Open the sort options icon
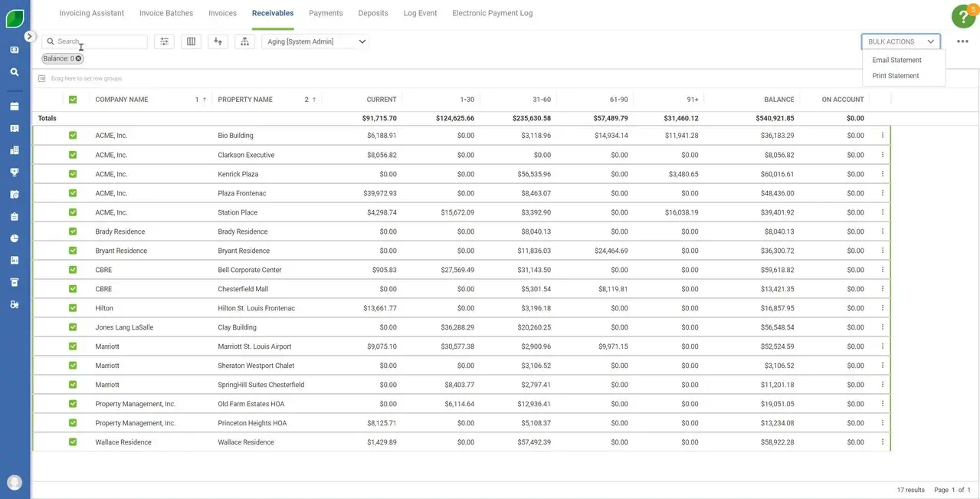The height and width of the screenshot is (499, 980). tap(217, 41)
